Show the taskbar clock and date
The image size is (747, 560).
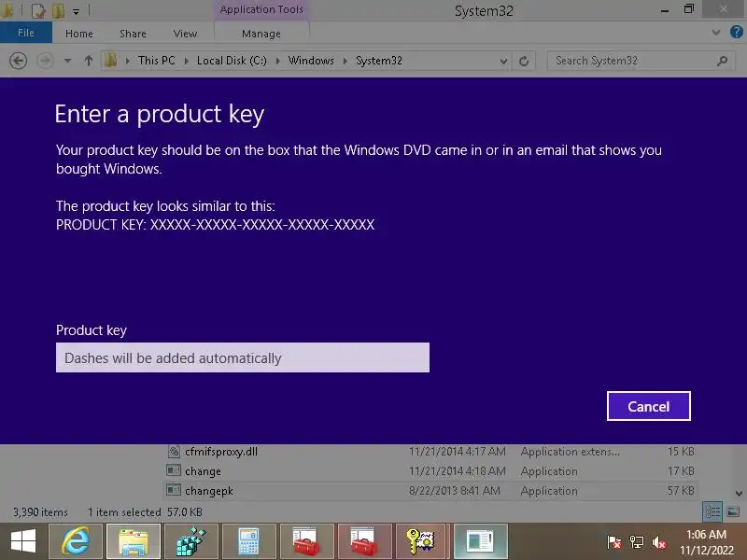[x=707, y=542]
